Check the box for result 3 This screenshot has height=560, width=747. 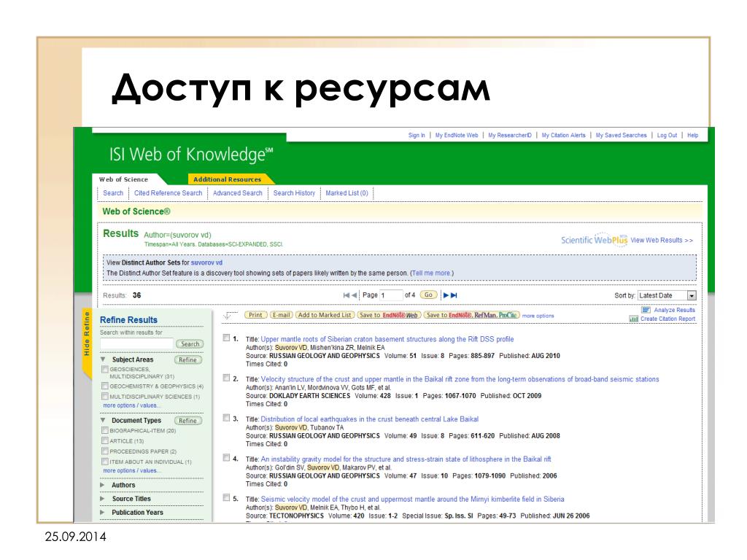click(x=226, y=418)
